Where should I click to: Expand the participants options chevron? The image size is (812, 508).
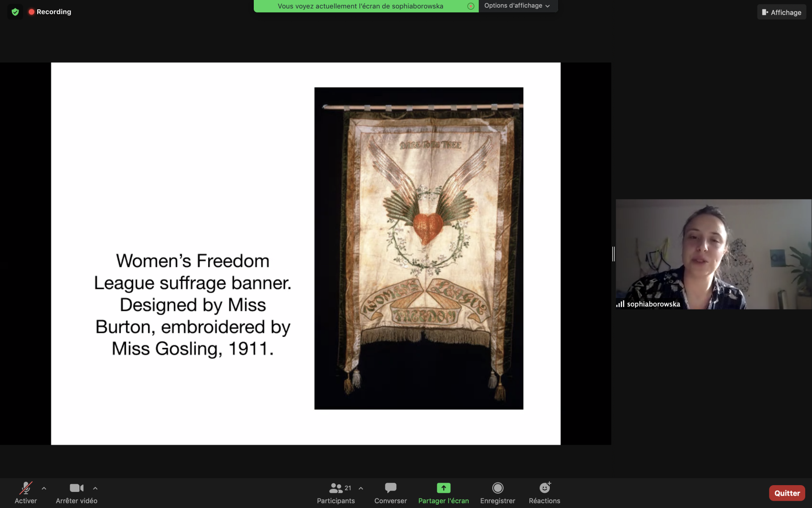point(361,488)
